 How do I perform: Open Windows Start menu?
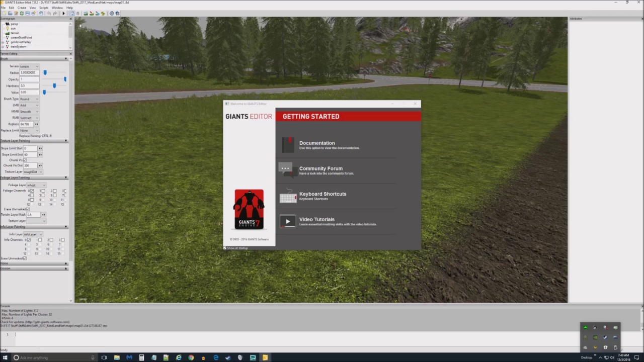[5, 357]
